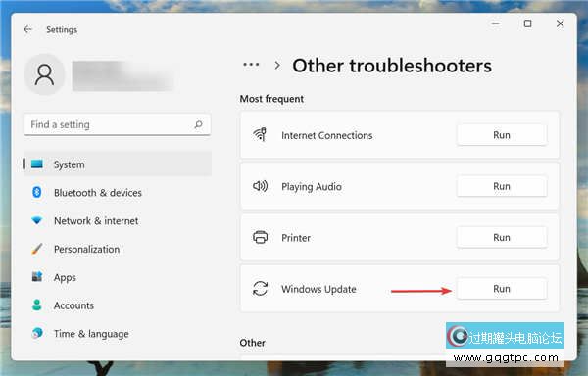Run the Playing Audio troubleshooter

pyautogui.click(x=502, y=186)
